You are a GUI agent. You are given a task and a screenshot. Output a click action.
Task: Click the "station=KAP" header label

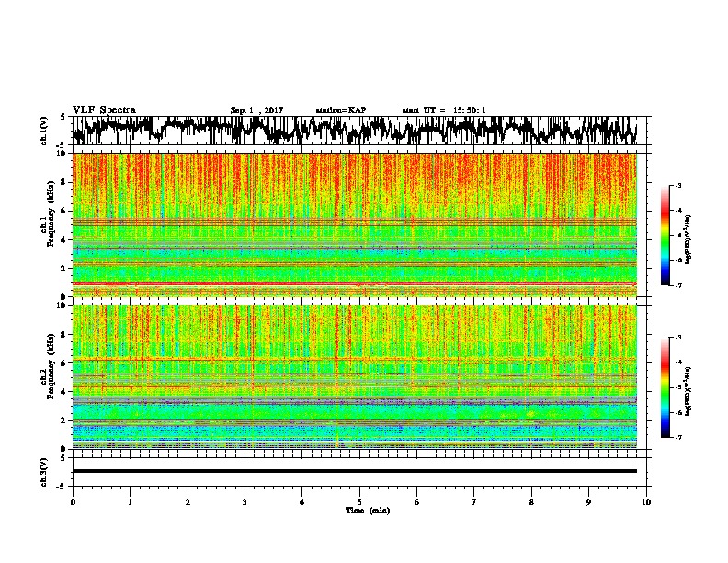click(x=341, y=110)
